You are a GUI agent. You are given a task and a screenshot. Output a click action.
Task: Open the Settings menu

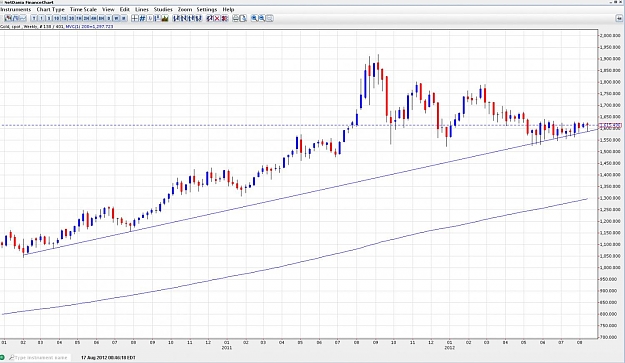pos(206,9)
